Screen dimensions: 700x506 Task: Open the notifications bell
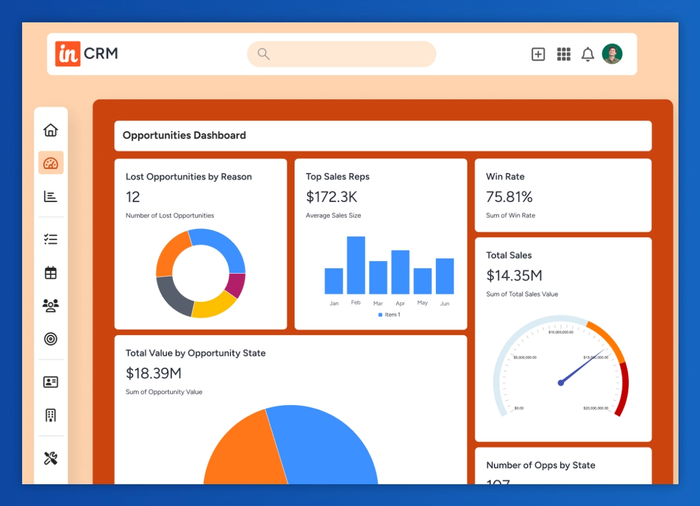(x=588, y=54)
